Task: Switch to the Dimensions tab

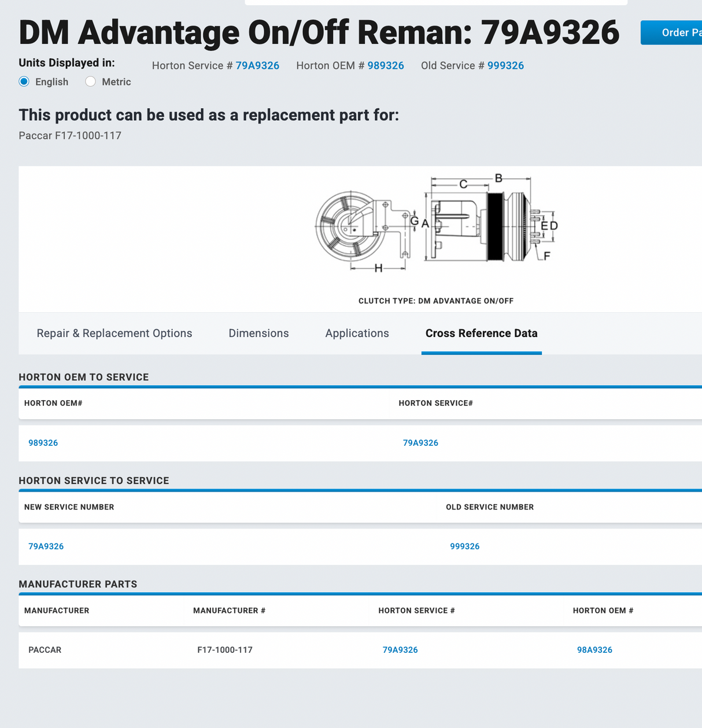Action: pos(258,333)
